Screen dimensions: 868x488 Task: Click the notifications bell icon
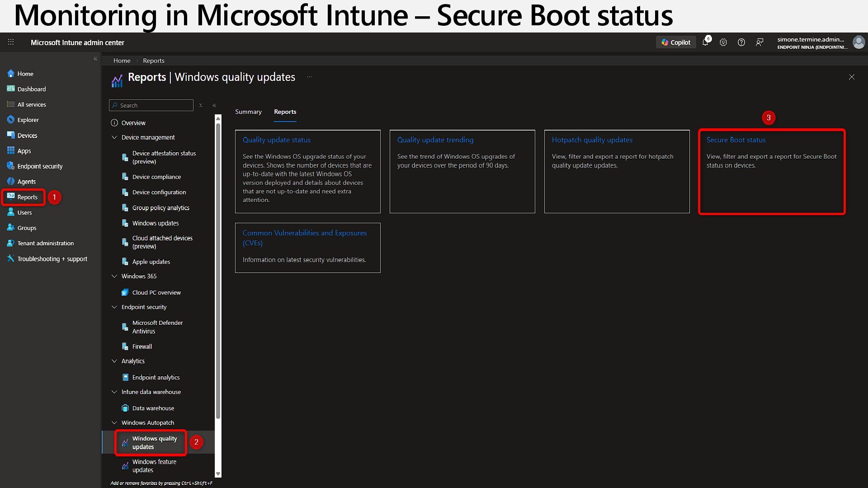click(705, 42)
